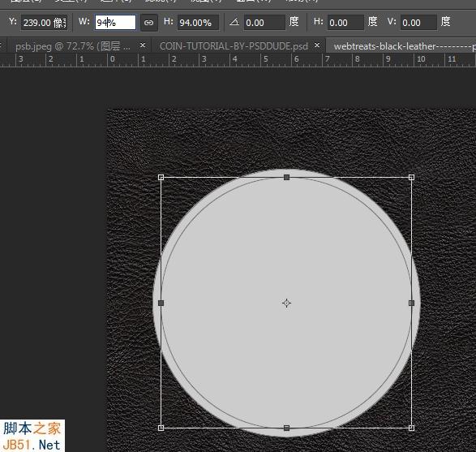Close the psb.jpeg document tab
This screenshot has height=452, width=476.
click(x=143, y=45)
